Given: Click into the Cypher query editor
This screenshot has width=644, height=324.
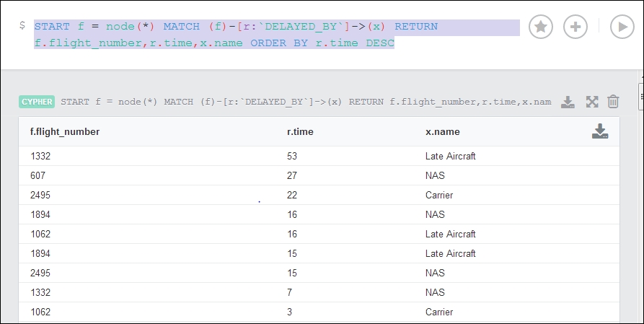Looking at the screenshot, I should 277,35.
